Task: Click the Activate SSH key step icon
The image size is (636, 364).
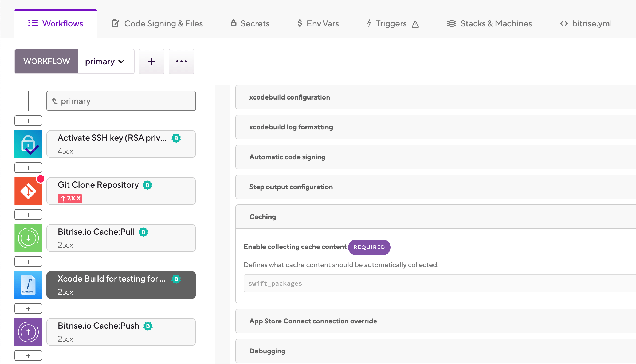Action: (x=28, y=144)
